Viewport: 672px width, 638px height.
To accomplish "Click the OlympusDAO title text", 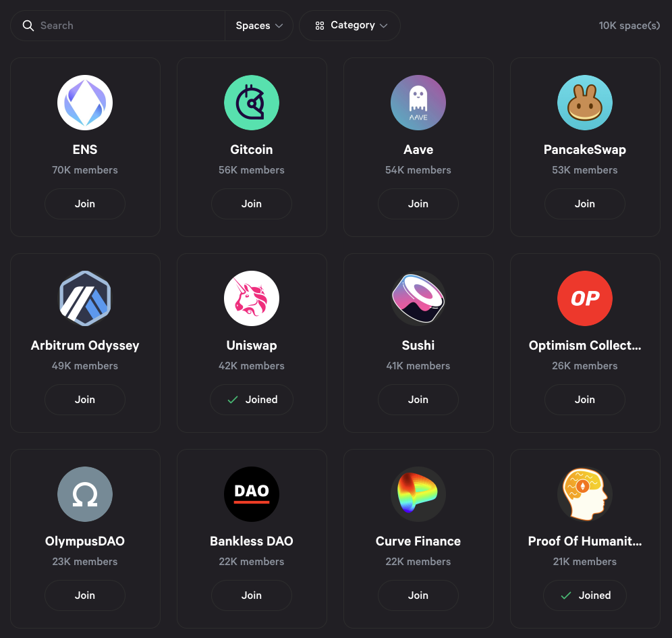I will tap(85, 541).
